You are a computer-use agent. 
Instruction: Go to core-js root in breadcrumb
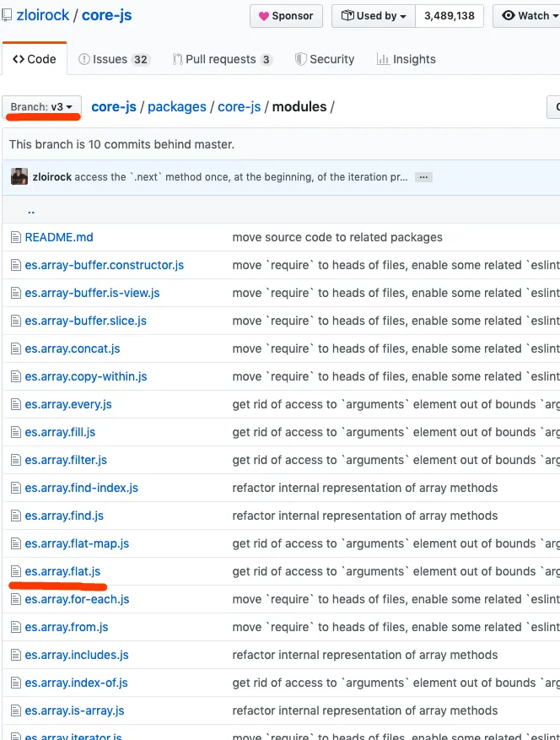[x=114, y=106]
